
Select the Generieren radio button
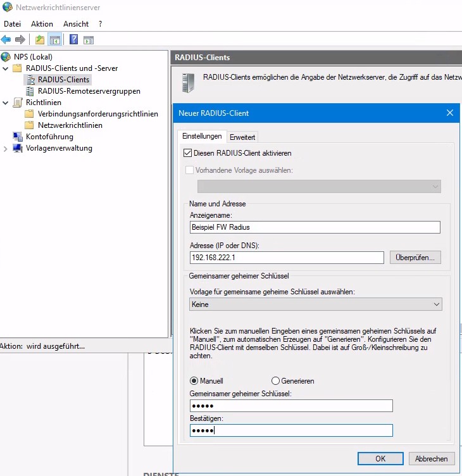pyautogui.click(x=275, y=380)
